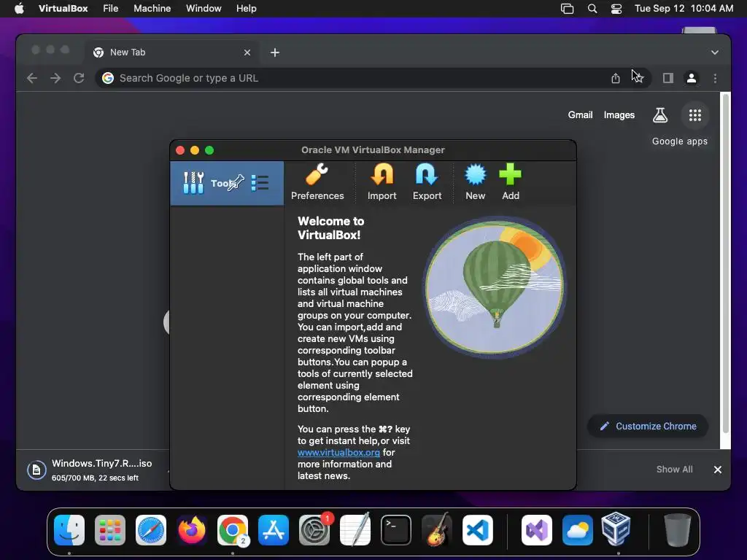Open TextEdit from the Dock

(x=355, y=529)
